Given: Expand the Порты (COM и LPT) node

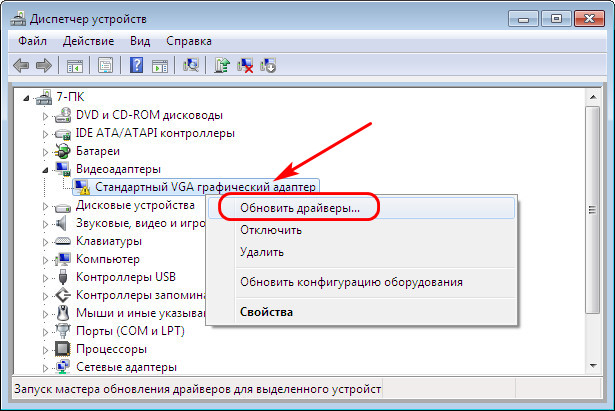Looking at the screenshot, I should tap(45, 332).
